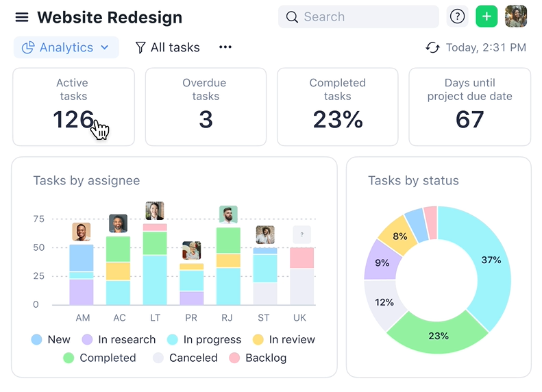Click the unassigned question mark avatar
Image resolution: width=542 pixels, height=392 pixels.
click(301, 235)
